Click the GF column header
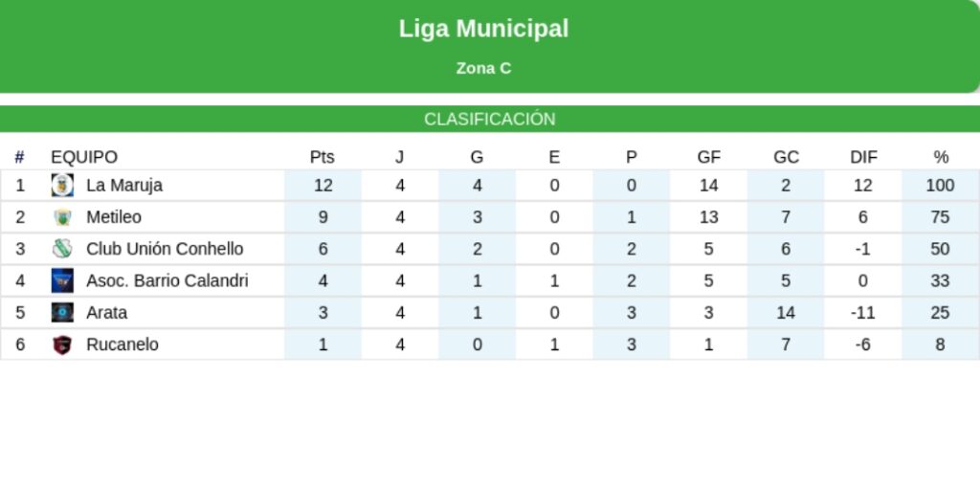The width and height of the screenshot is (980, 490). pyautogui.click(x=709, y=157)
